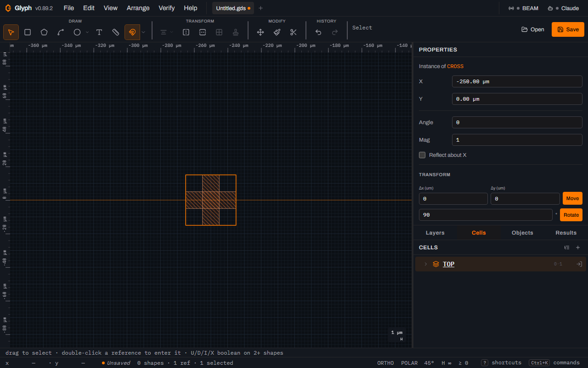Save the current layout
588x368 pixels.
568,29
